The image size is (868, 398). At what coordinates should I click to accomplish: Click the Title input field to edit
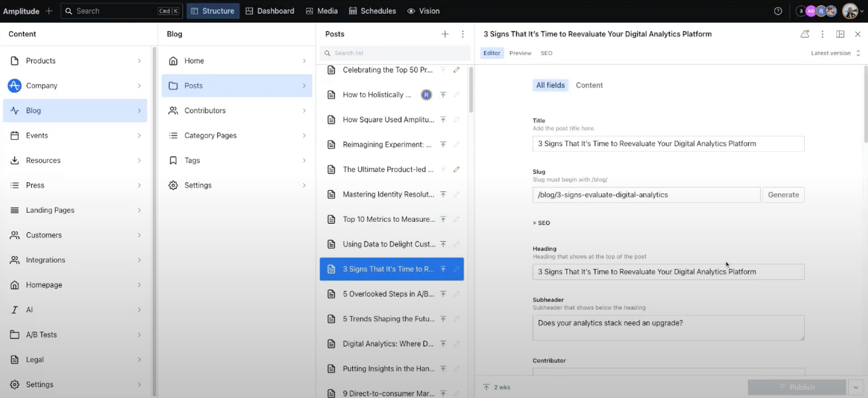point(668,143)
